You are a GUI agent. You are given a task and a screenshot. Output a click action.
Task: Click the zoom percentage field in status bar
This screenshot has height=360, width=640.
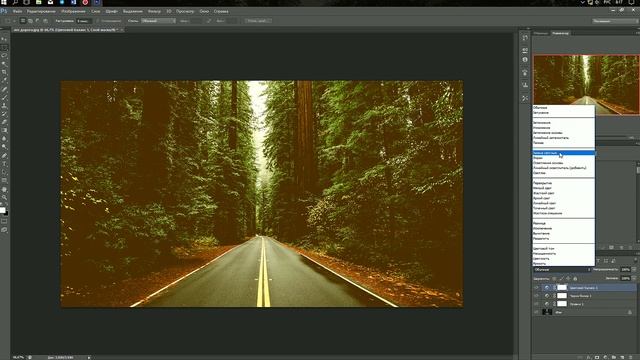click(18, 357)
